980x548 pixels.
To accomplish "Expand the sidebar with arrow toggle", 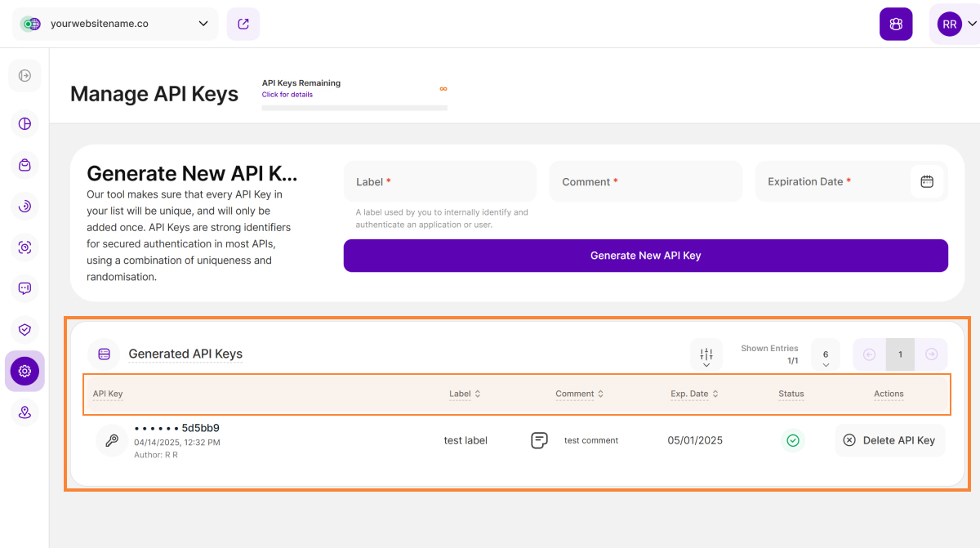I will (x=24, y=76).
